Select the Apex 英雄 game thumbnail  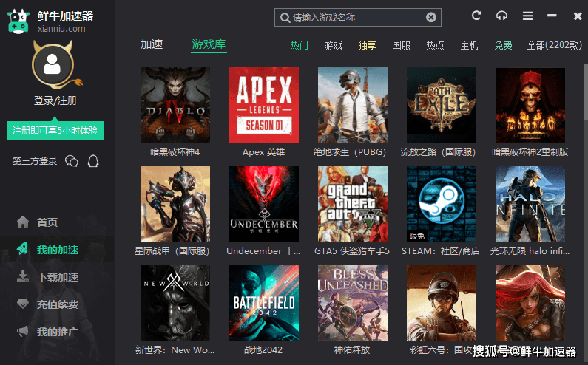coord(264,105)
